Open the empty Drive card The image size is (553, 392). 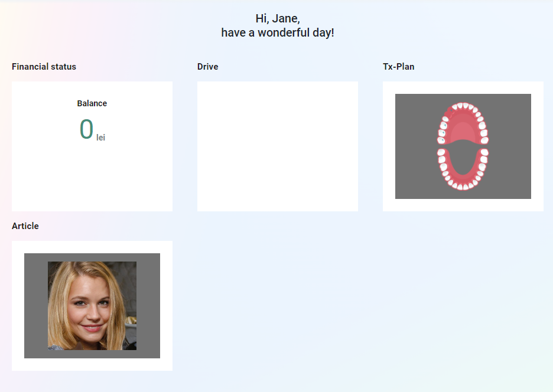(x=277, y=146)
